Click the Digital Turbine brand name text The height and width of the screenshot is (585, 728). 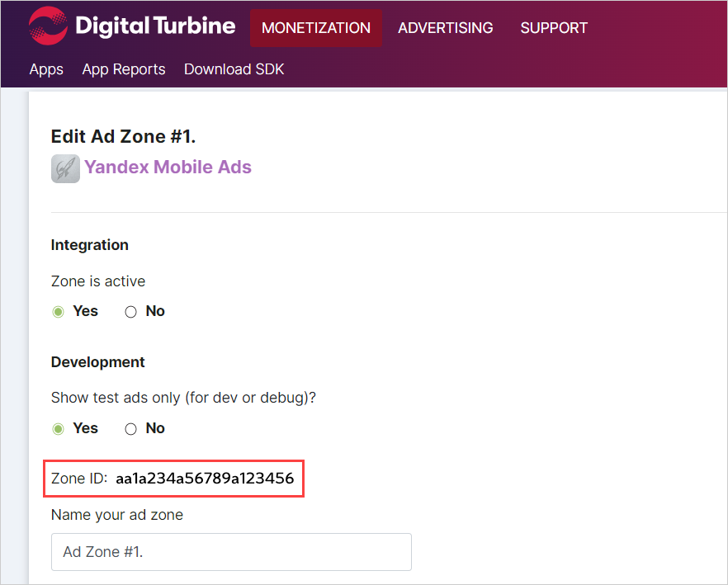click(155, 26)
